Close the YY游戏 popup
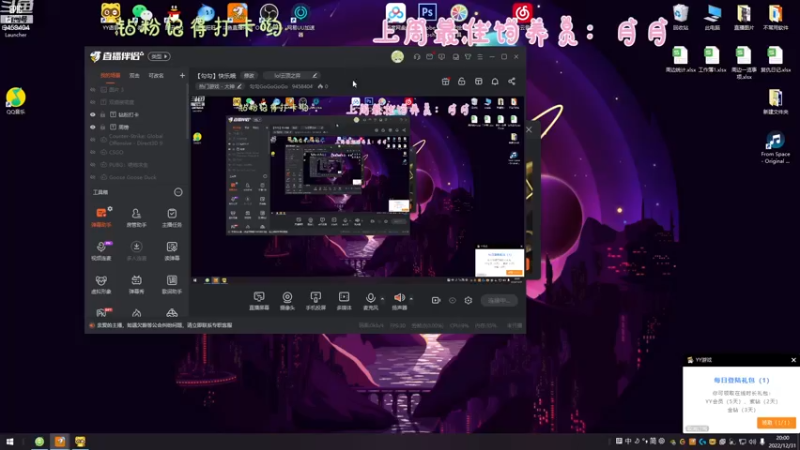This screenshot has height=450, width=800. tap(793, 360)
